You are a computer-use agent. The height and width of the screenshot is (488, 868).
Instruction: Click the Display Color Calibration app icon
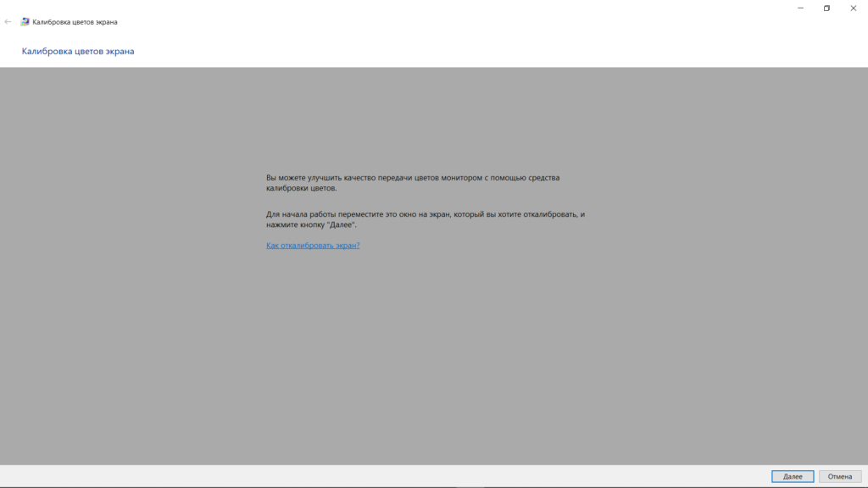pos(25,21)
